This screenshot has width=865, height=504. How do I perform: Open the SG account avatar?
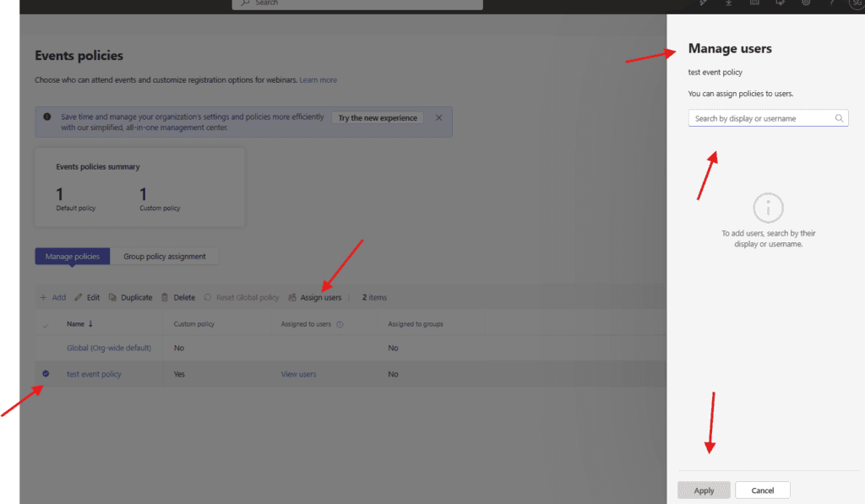(x=856, y=3)
